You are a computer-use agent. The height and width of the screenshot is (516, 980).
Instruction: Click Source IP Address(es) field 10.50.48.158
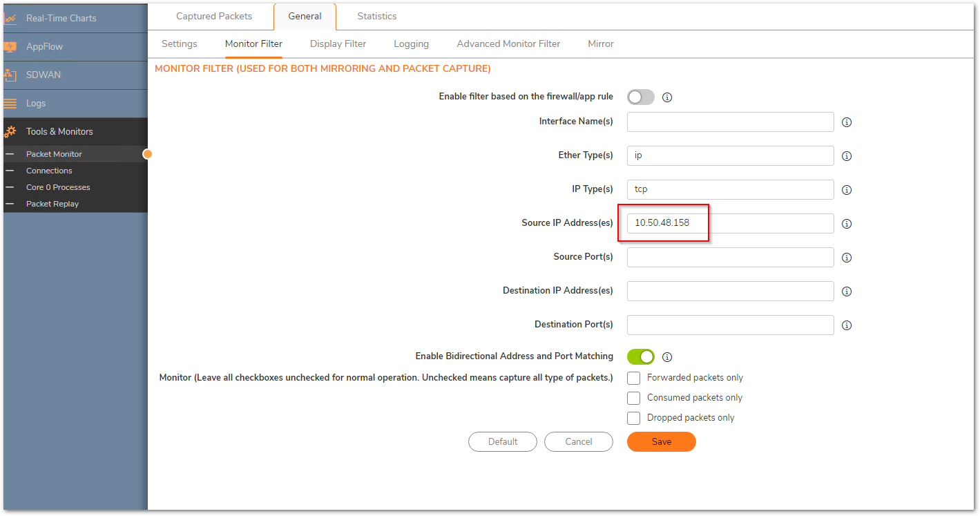[x=731, y=223]
